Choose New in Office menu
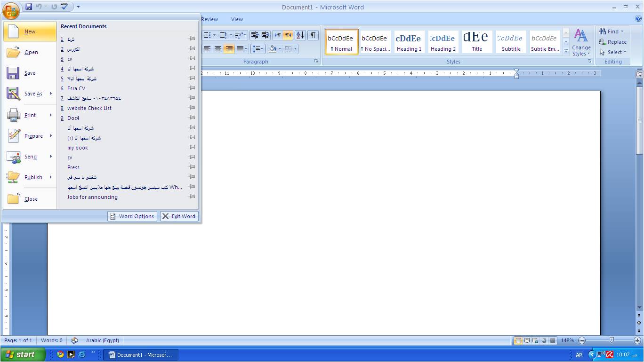The height and width of the screenshot is (362, 644). click(x=30, y=31)
